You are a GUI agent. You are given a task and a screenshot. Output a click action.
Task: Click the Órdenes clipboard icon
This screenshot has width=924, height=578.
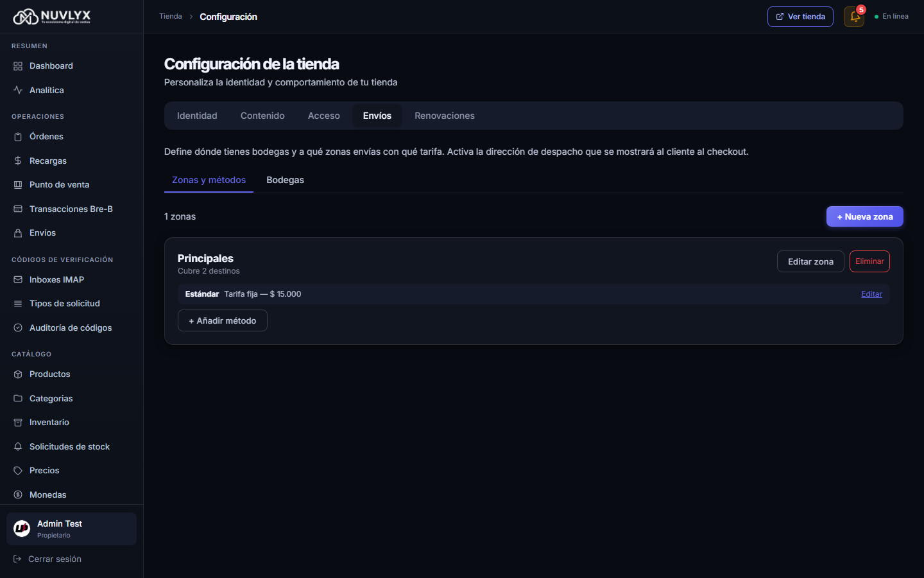[18, 137]
